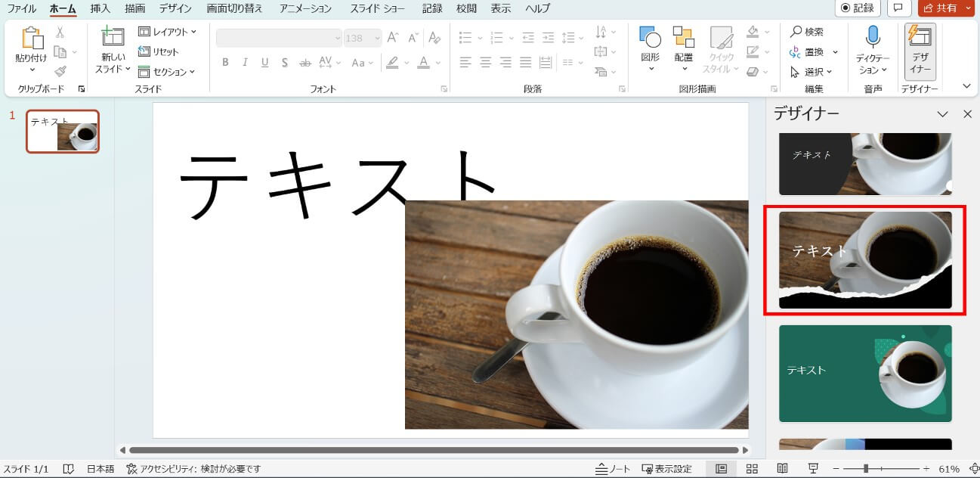980x478 pixels.
Task: Switch to the アニメーション tab
Action: point(305,8)
